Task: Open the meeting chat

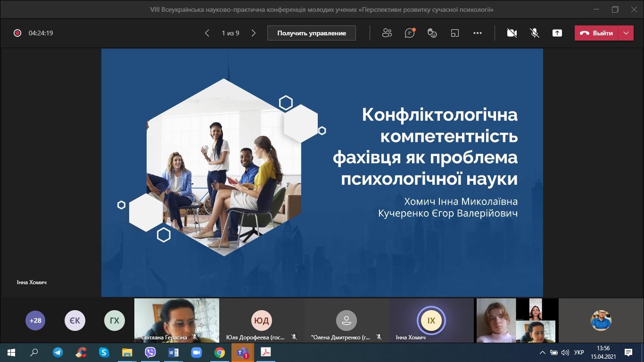Action: (x=410, y=33)
